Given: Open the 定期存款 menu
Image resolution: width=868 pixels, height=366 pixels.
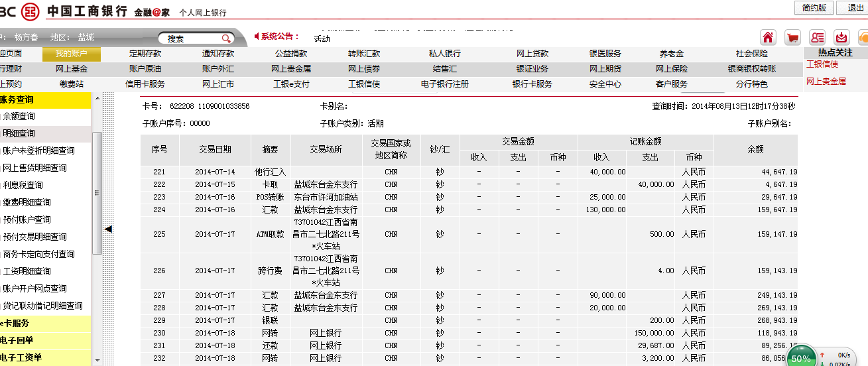Looking at the screenshot, I should click(x=145, y=54).
